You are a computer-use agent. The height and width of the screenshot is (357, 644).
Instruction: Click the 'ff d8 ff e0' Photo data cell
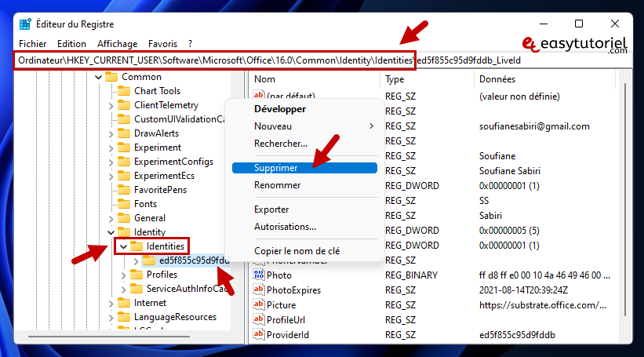pos(544,275)
